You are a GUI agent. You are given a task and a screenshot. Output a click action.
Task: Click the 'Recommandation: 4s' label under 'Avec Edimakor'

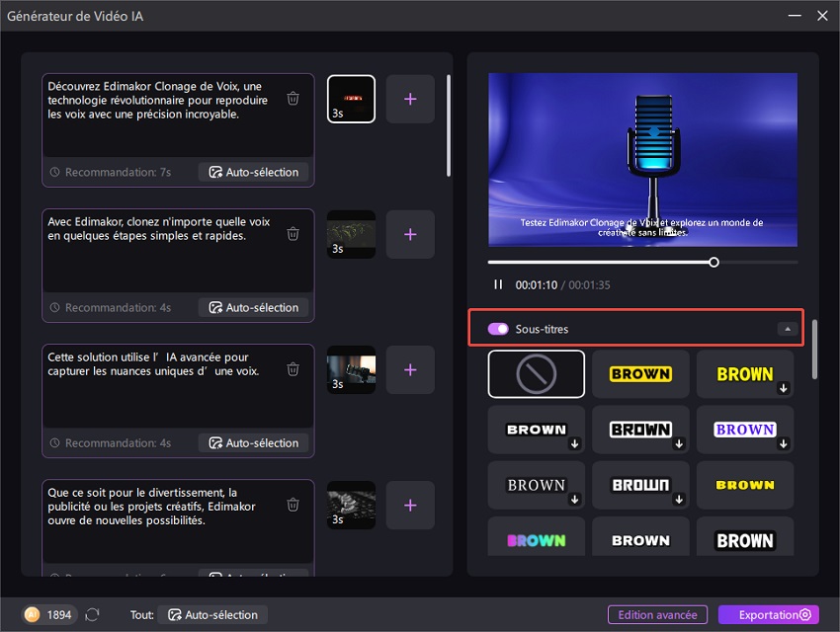118,307
